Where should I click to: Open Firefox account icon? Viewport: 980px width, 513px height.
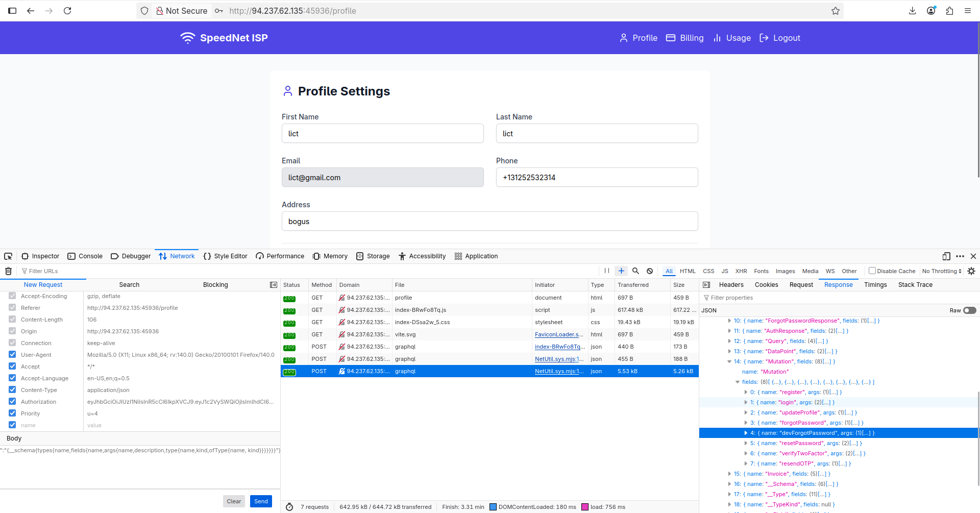(x=931, y=11)
